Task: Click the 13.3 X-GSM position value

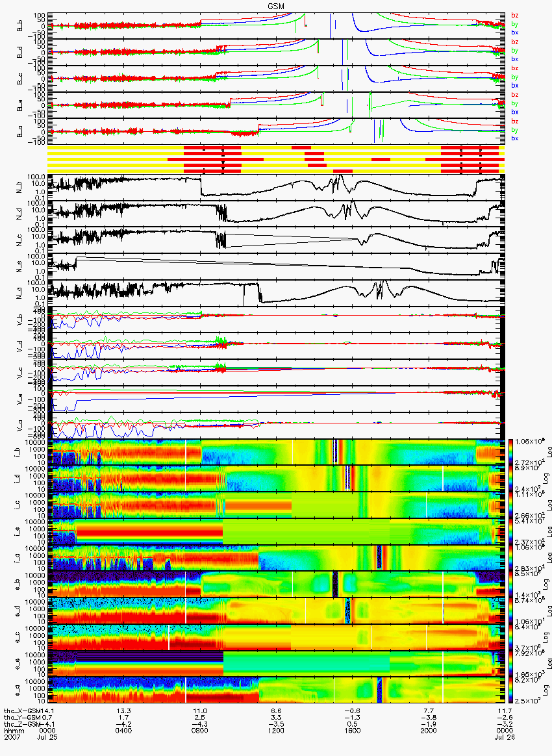Action: (x=123, y=711)
